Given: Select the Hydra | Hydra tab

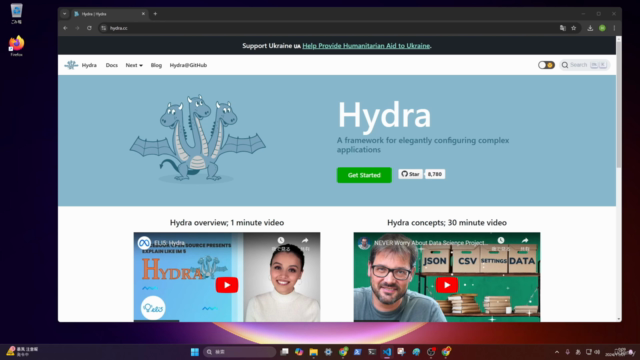Looking at the screenshot, I should point(108,13).
